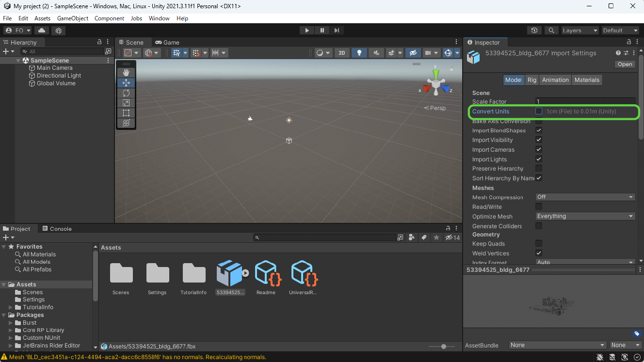Select the Scale tool
The width and height of the screenshot is (644, 362).
coord(126,102)
